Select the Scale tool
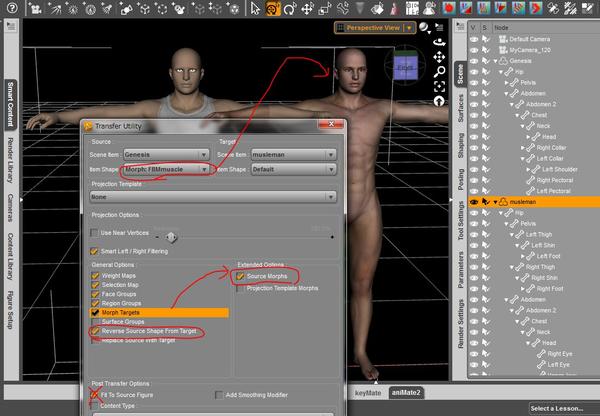This screenshot has height=416, width=600. click(x=324, y=8)
